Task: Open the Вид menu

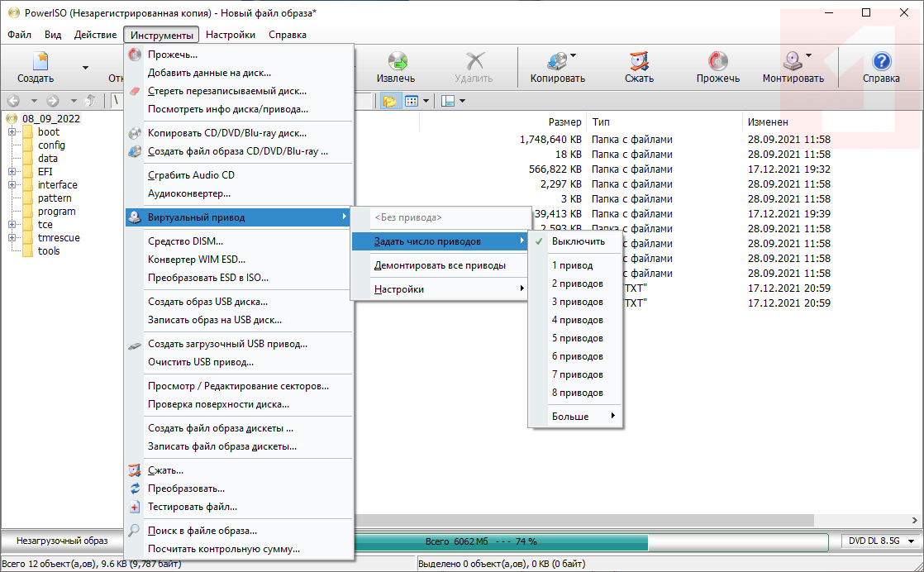Action: coord(53,35)
